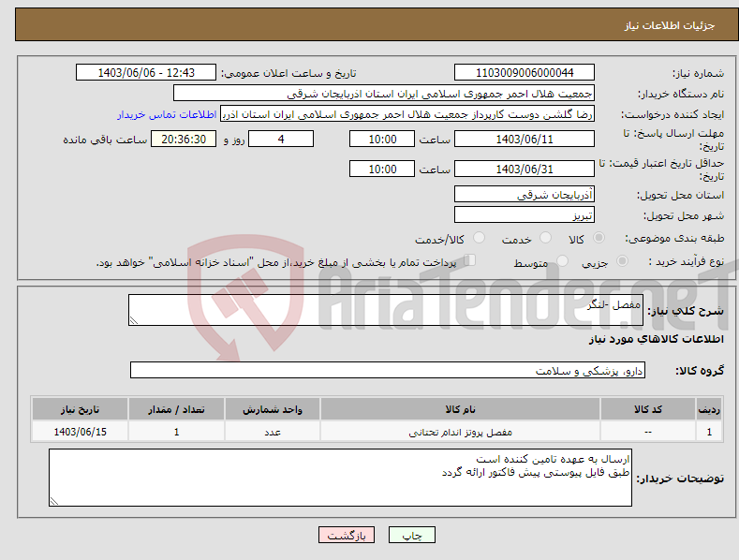Click the remaining time field 20:36:30
Viewport: 739px width, 560px height.
[x=184, y=139]
